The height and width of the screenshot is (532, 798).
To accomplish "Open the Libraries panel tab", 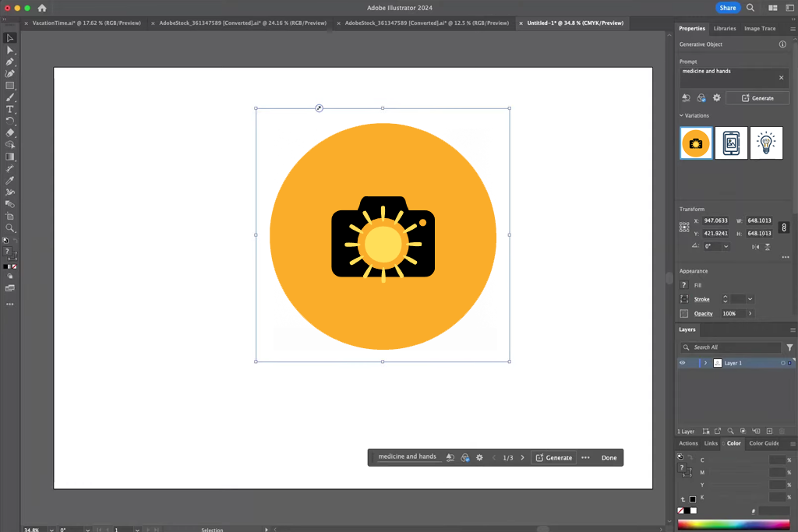I will [x=725, y=29].
